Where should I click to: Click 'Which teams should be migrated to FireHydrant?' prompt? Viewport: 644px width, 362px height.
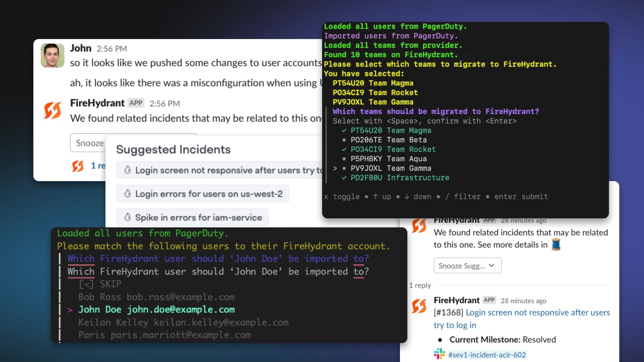coord(436,111)
